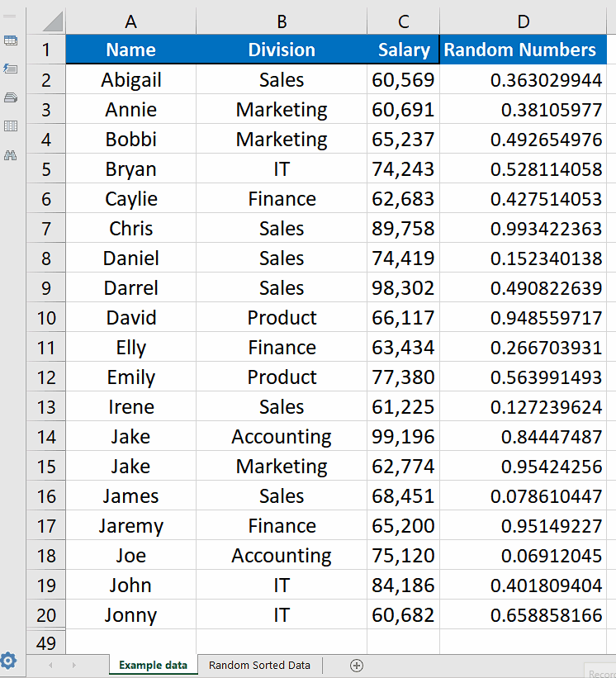The height and width of the screenshot is (678, 616).
Task: Click the flash fill icon in sidebar
Action: pyautogui.click(x=11, y=69)
